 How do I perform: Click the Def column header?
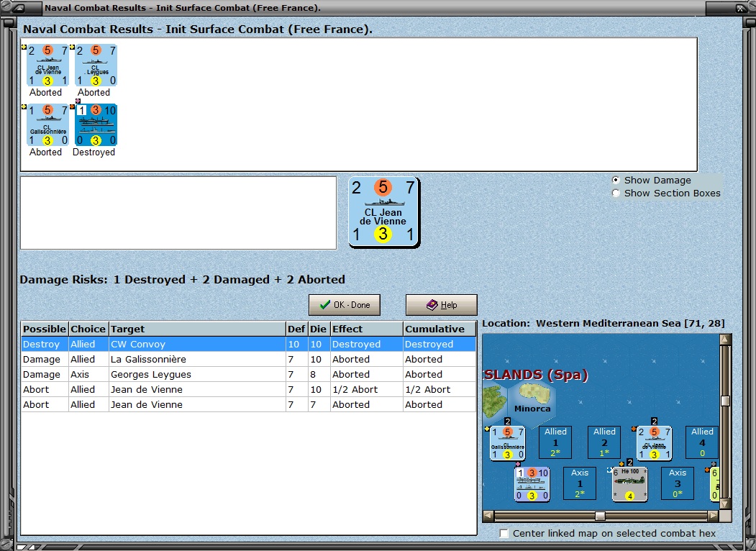click(296, 329)
